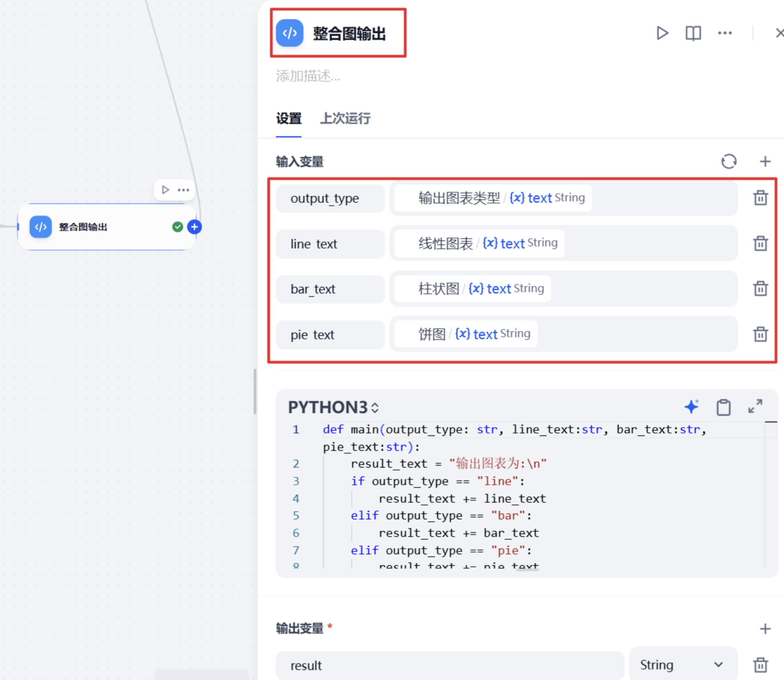
Task: Open the panel header three-dots menu
Action: [725, 33]
